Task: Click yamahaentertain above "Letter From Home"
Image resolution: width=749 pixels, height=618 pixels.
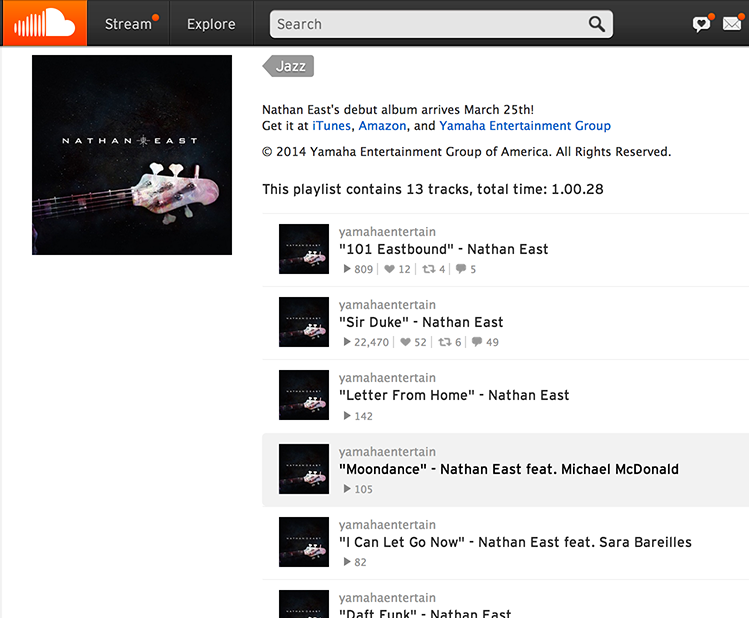Action: 387,378
